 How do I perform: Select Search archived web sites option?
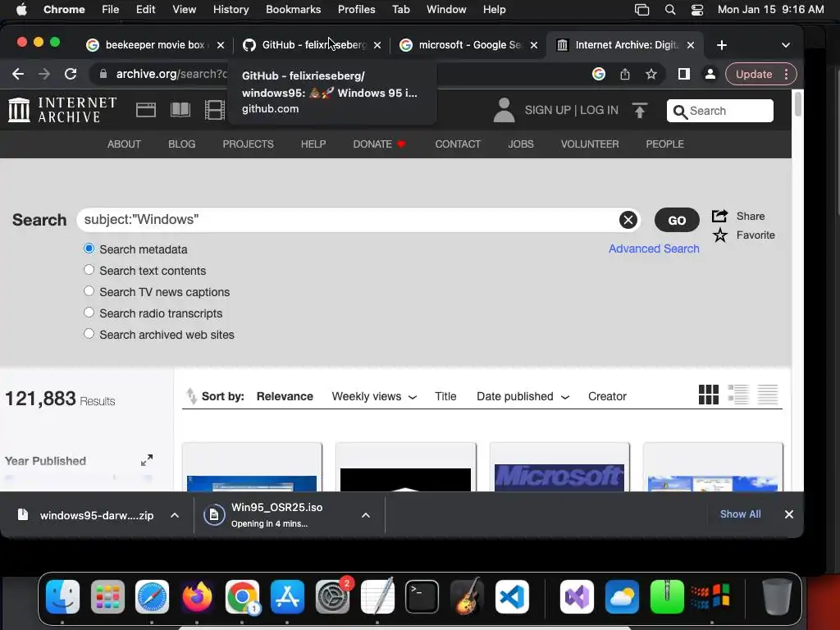[x=89, y=335]
